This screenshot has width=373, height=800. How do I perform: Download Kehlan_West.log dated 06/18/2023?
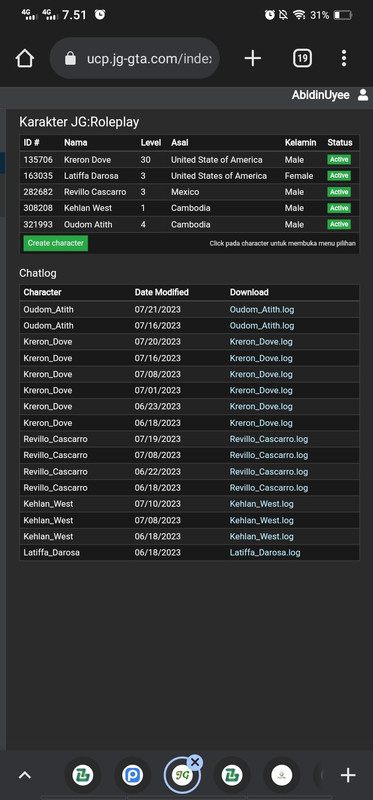coord(262,536)
